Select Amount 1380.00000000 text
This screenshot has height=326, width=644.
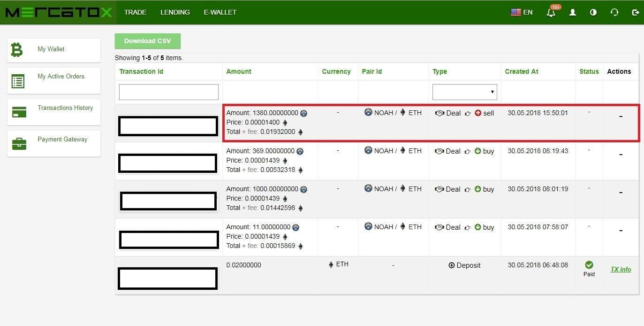[x=262, y=113]
